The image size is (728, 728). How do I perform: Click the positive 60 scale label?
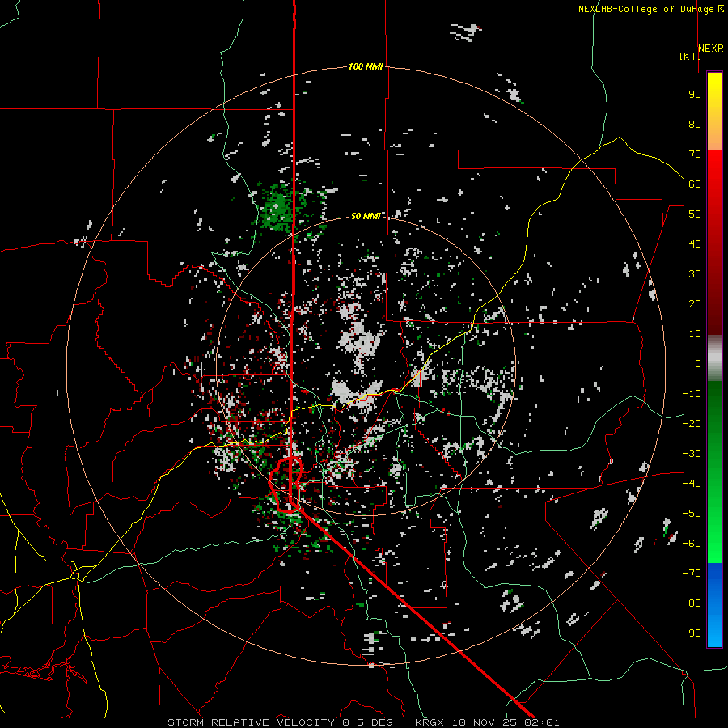coord(695,184)
